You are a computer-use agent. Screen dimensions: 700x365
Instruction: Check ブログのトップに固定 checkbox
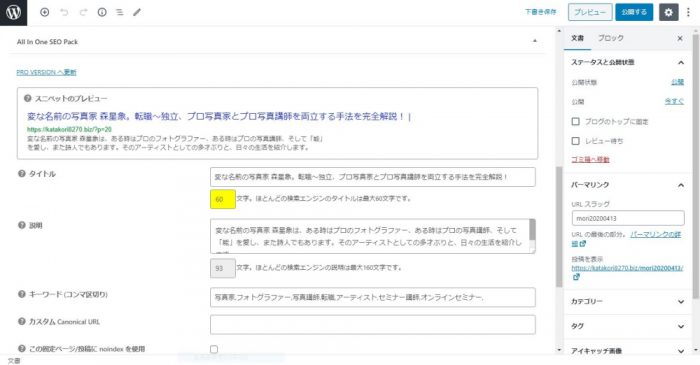pyautogui.click(x=575, y=121)
